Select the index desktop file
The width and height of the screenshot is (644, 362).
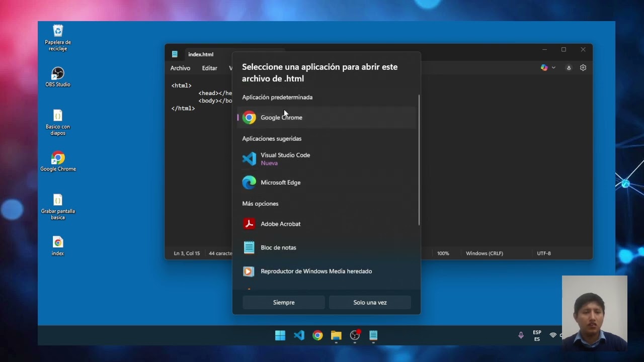(58, 246)
